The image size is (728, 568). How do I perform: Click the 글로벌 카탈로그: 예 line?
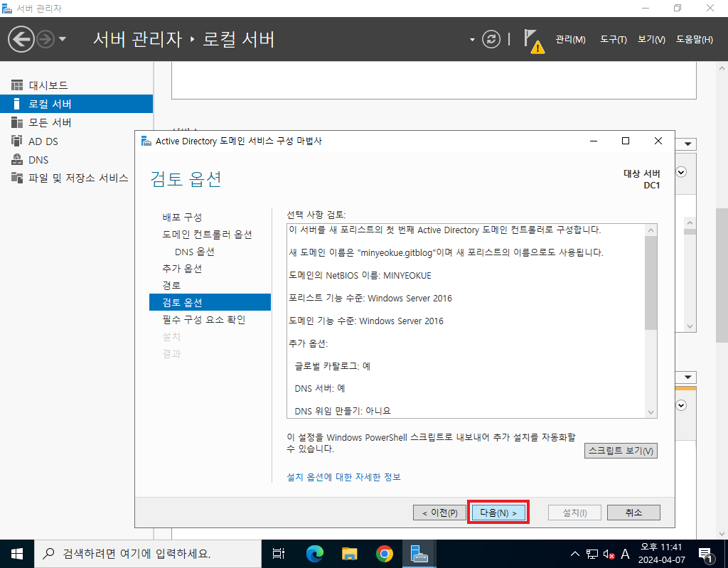pos(333,366)
